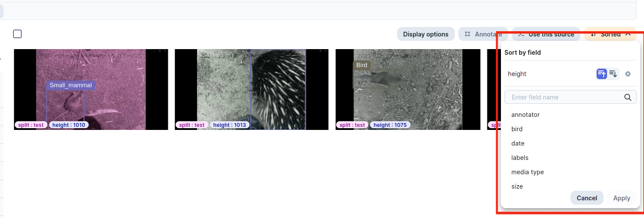Select media type as the sort field
Screen dimensions: 644x219
pyautogui.click(x=527, y=172)
